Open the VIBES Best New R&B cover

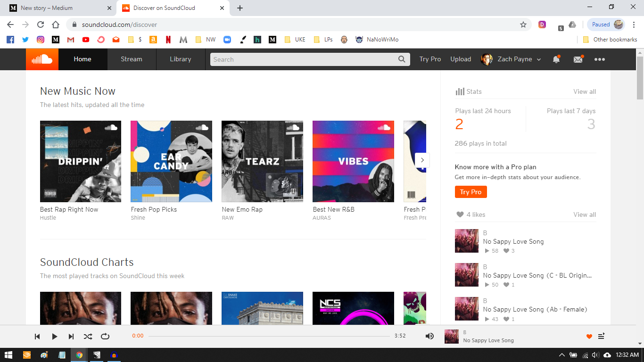coord(353,161)
